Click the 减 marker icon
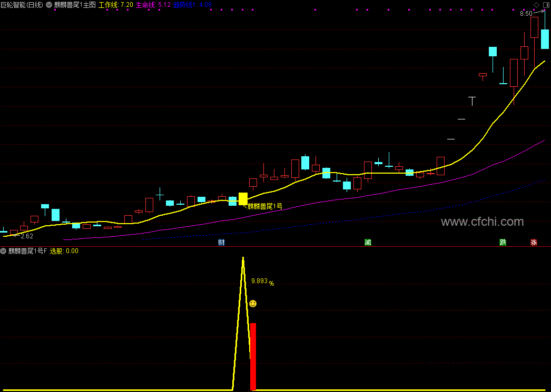The width and height of the screenshot is (551, 392). pyautogui.click(x=368, y=242)
